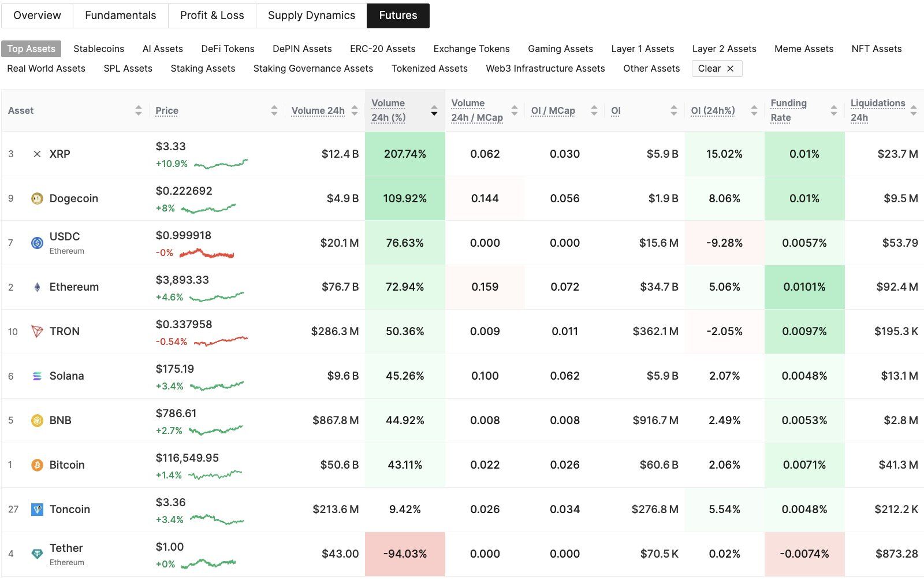
Task: Select the Bitcoin orange logo
Action: point(37,465)
